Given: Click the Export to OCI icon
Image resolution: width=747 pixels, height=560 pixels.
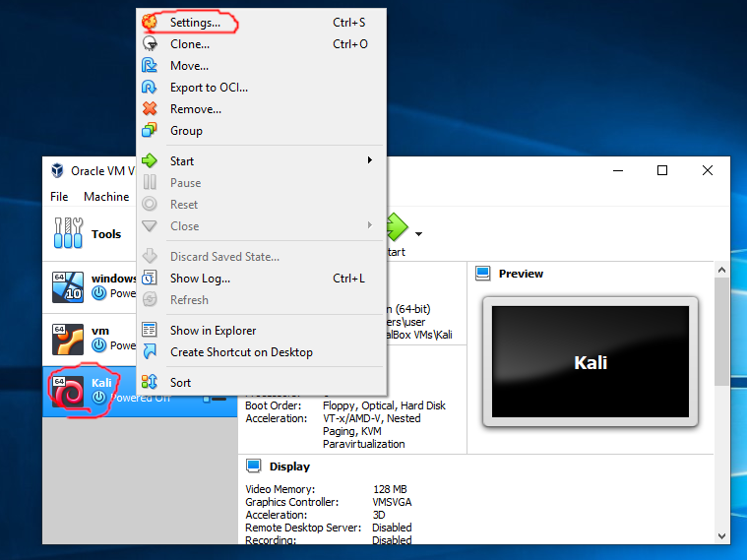Looking at the screenshot, I should [x=150, y=88].
